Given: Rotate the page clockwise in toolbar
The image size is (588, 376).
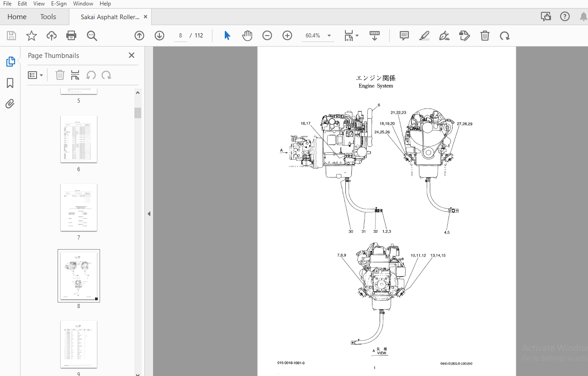Looking at the screenshot, I should point(505,36).
